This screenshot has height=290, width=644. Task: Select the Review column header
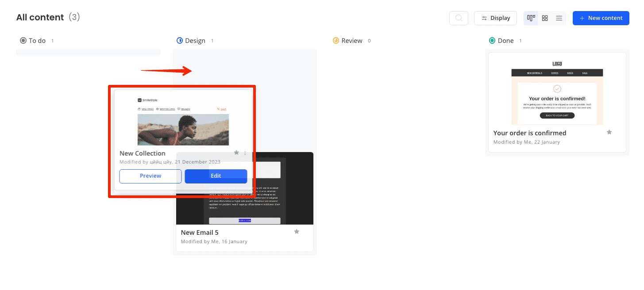pyautogui.click(x=352, y=41)
